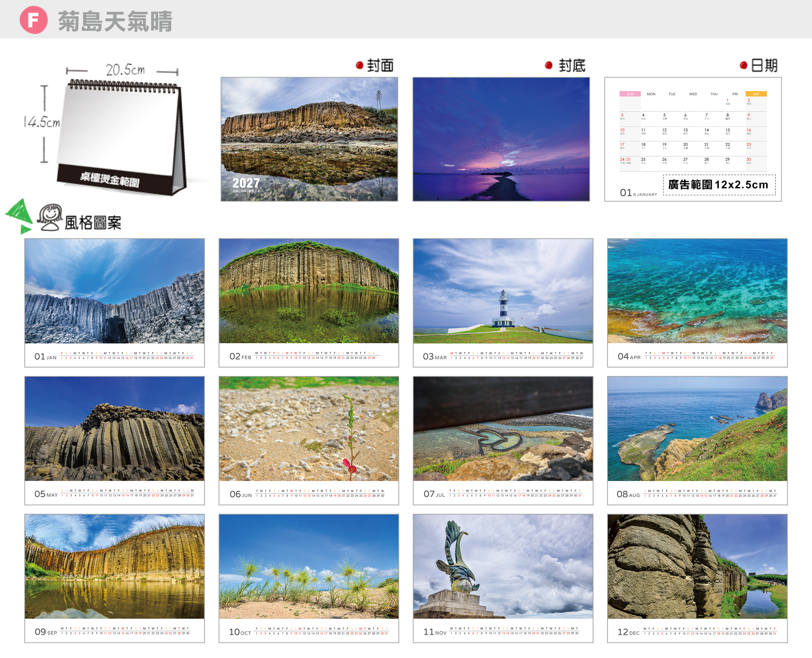This screenshot has height=658, width=812.
Task: Click the pink F circle badge
Action: pos(33,20)
